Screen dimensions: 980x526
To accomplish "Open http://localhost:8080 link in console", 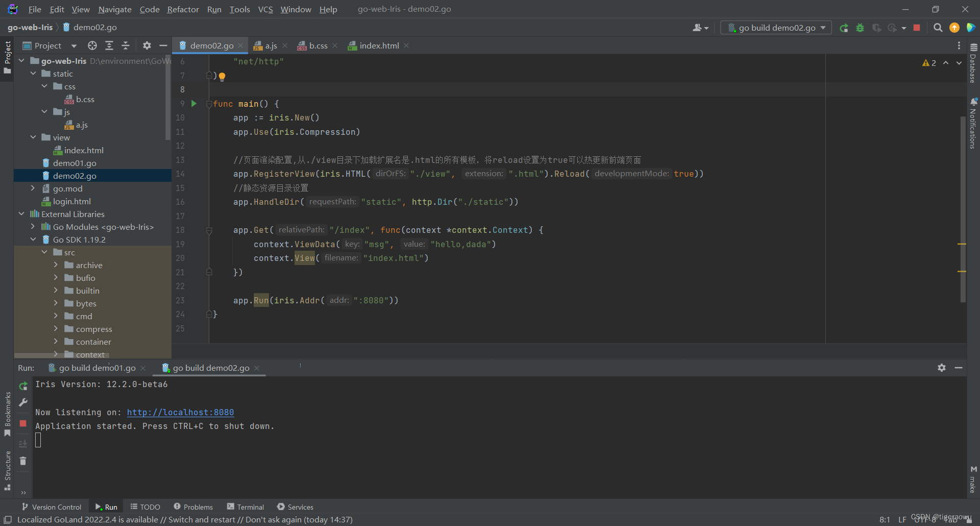I will [180, 412].
